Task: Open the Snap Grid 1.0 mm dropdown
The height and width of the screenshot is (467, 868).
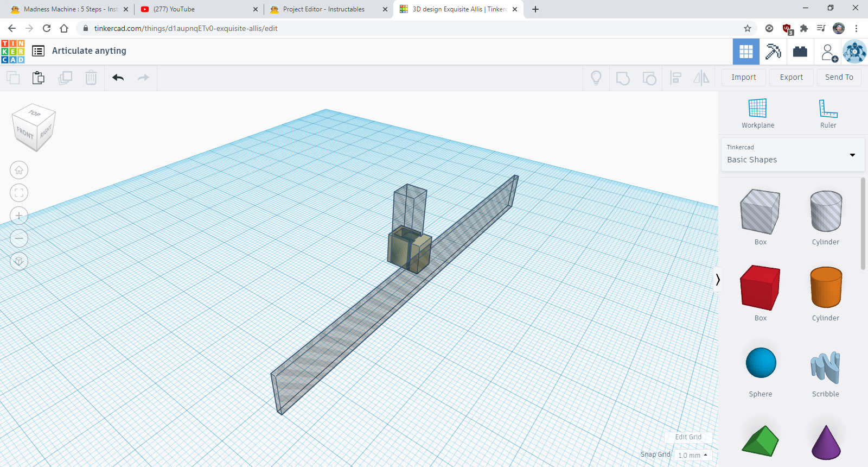Action: tap(693, 455)
